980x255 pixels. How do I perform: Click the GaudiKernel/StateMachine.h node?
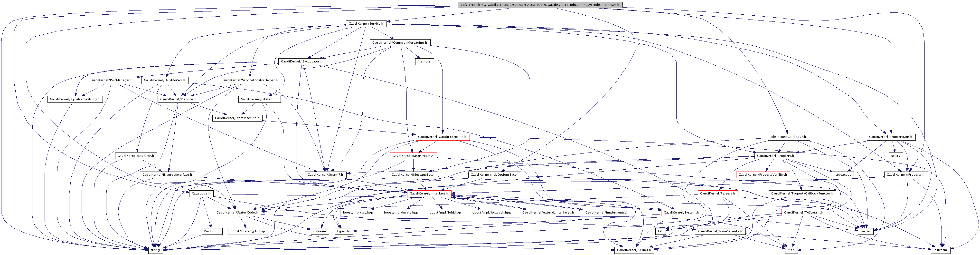point(237,118)
